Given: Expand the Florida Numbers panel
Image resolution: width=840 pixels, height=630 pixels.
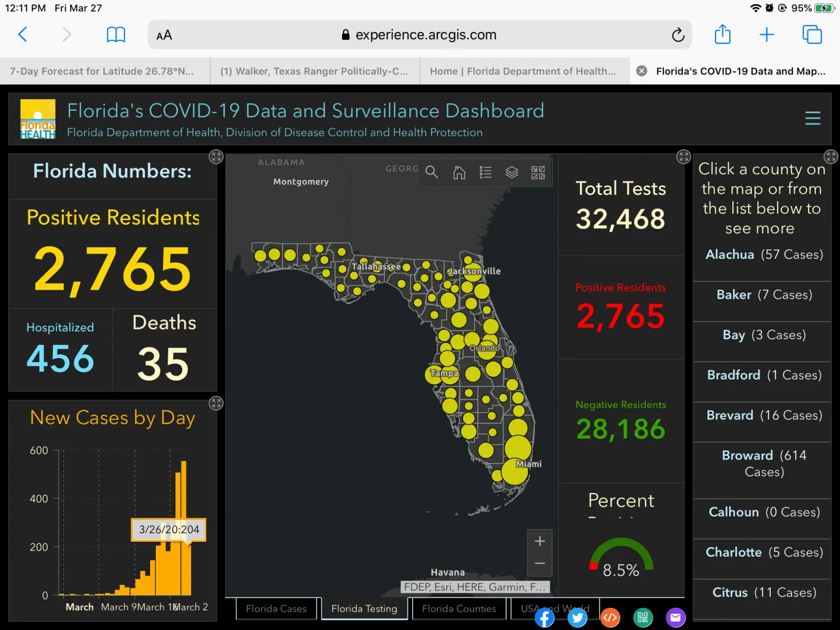Looking at the screenshot, I should [x=216, y=157].
